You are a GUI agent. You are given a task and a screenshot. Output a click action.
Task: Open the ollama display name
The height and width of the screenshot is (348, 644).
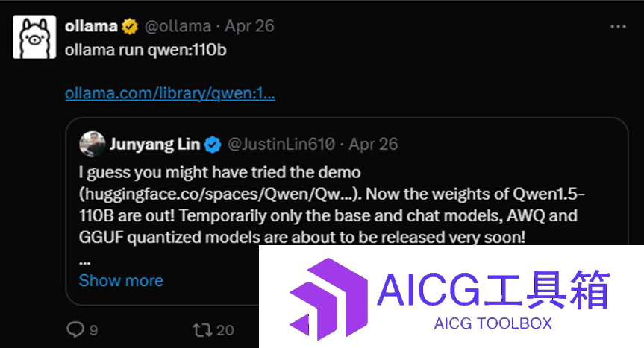(x=91, y=26)
